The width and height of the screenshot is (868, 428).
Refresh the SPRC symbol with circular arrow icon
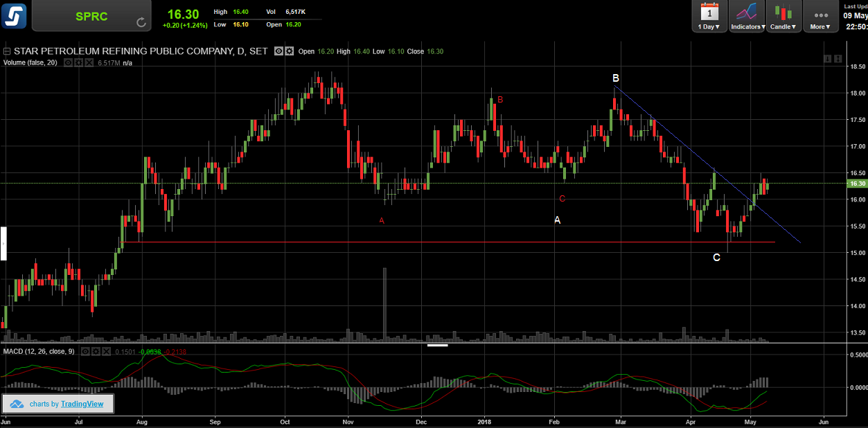141,22
